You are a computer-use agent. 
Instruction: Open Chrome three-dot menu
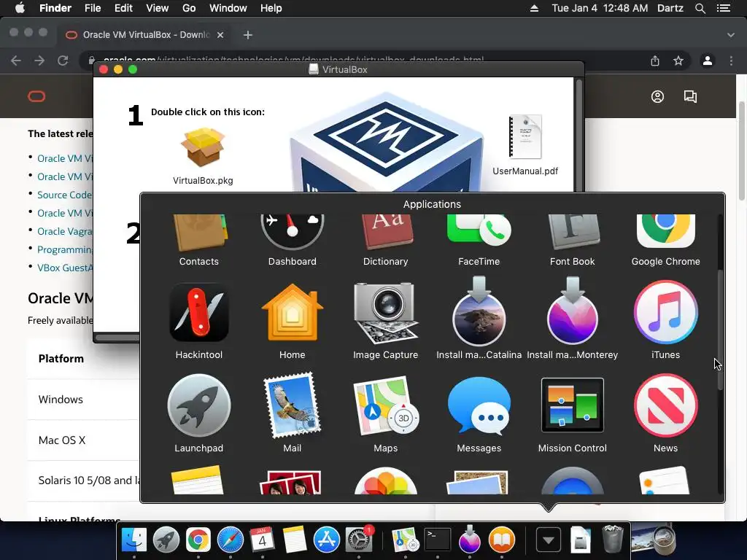(x=731, y=61)
